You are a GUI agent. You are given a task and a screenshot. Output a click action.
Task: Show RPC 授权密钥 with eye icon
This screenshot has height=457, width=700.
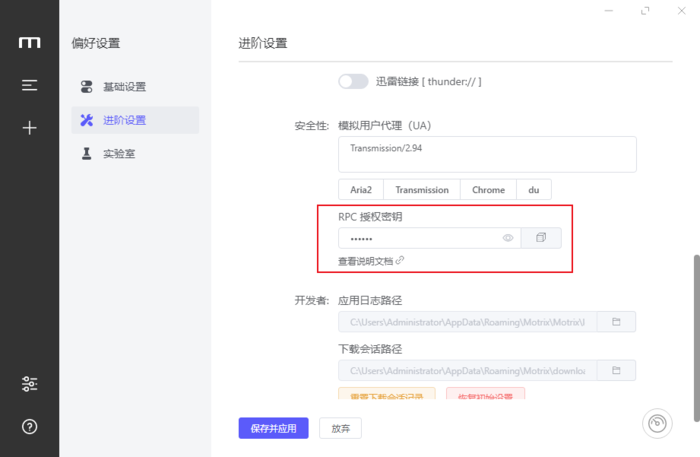pos(508,238)
